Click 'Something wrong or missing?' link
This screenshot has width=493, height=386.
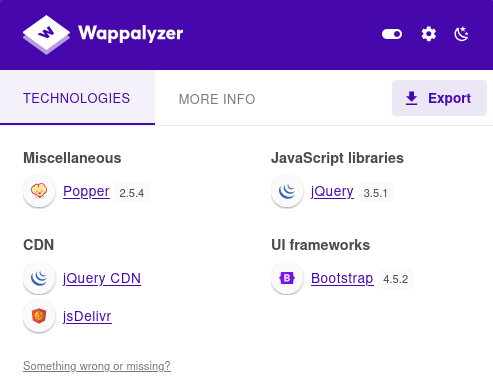coord(97,366)
